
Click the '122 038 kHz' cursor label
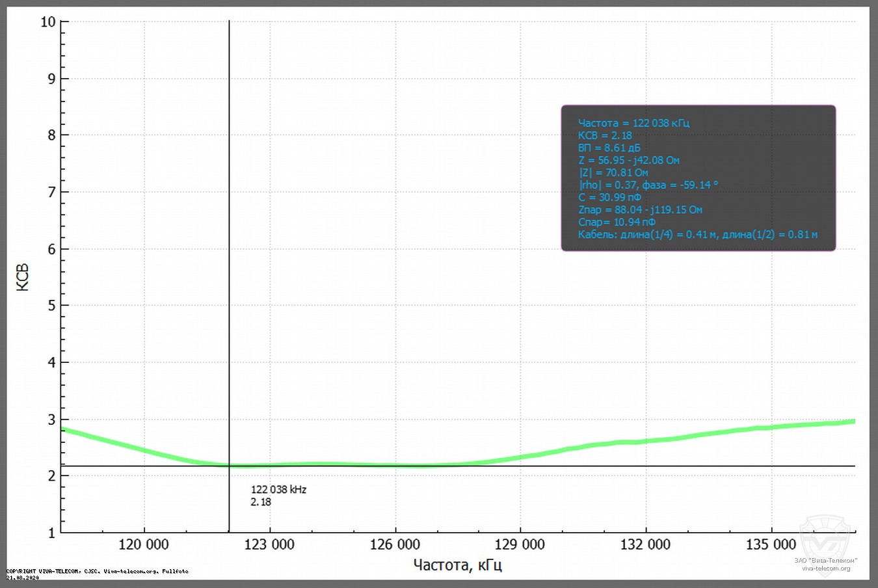tap(278, 490)
